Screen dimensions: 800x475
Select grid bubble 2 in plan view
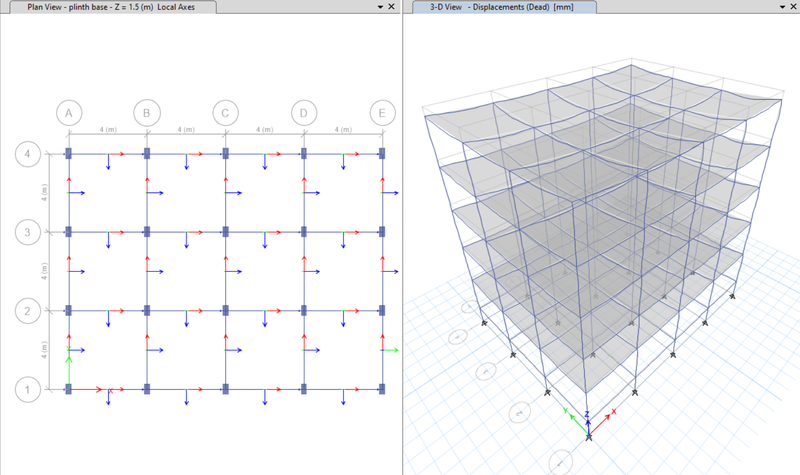pyautogui.click(x=28, y=311)
